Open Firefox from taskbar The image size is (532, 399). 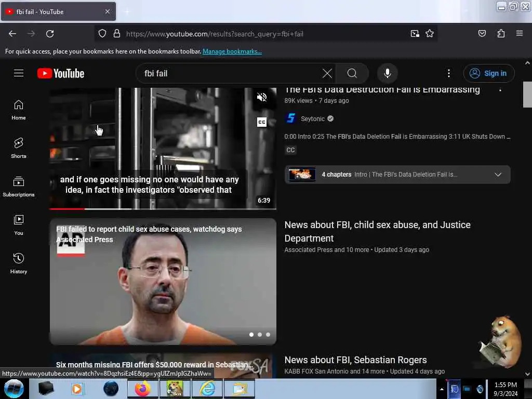143,389
